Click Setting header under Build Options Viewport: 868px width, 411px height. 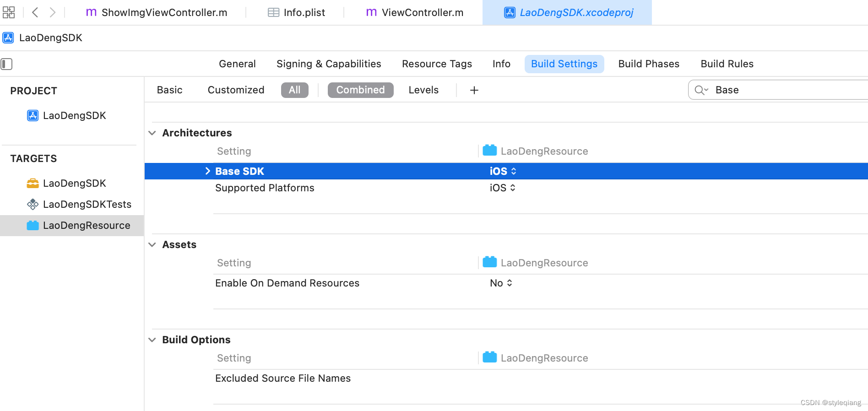(x=234, y=358)
